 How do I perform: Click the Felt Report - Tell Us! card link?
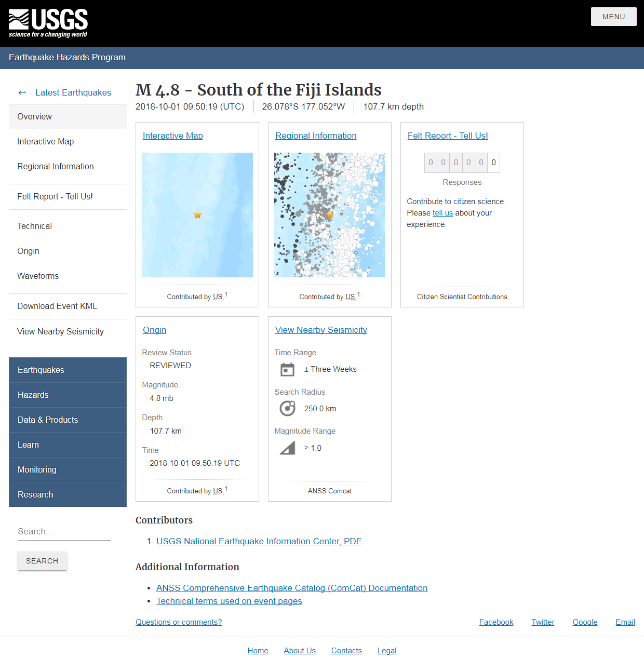pyautogui.click(x=448, y=136)
